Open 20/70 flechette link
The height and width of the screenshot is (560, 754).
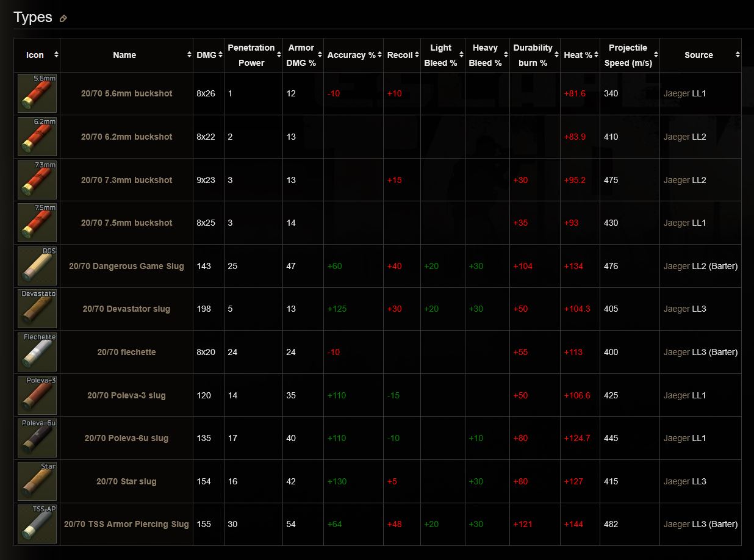point(127,352)
